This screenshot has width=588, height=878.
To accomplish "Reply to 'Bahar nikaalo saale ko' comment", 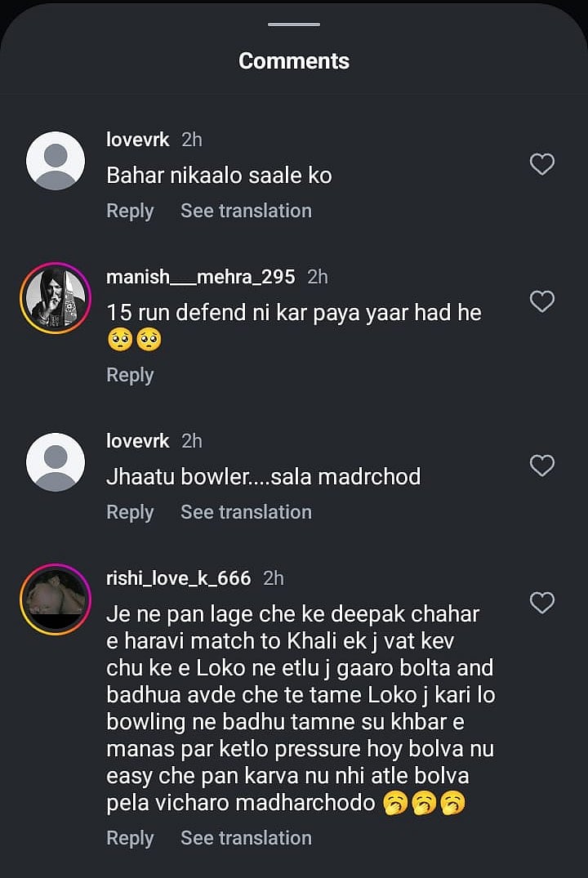I will [130, 211].
